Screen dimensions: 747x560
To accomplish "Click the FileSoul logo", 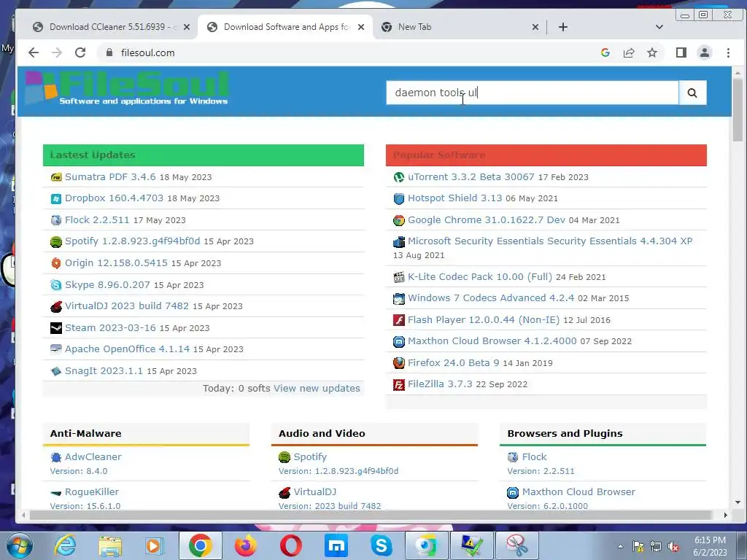I will click(127, 88).
